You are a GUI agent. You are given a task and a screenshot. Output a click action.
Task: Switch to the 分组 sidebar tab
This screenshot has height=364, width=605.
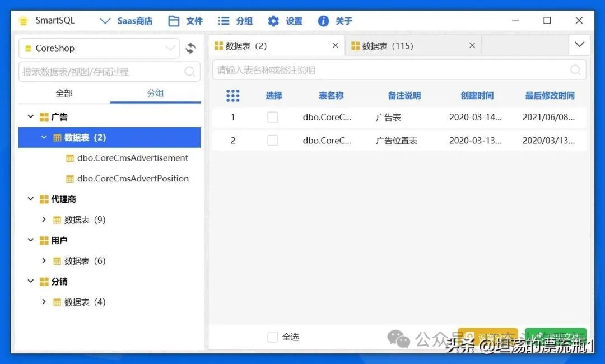tap(155, 93)
